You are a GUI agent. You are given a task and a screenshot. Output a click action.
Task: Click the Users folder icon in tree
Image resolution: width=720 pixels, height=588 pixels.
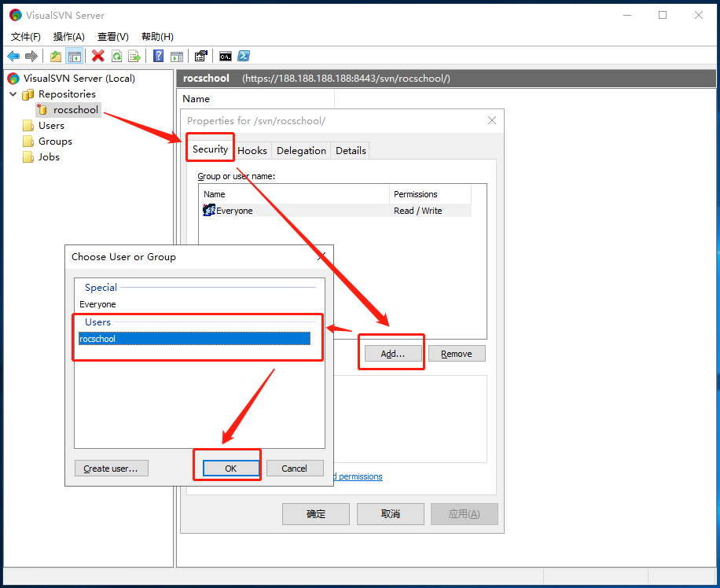click(x=28, y=126)
